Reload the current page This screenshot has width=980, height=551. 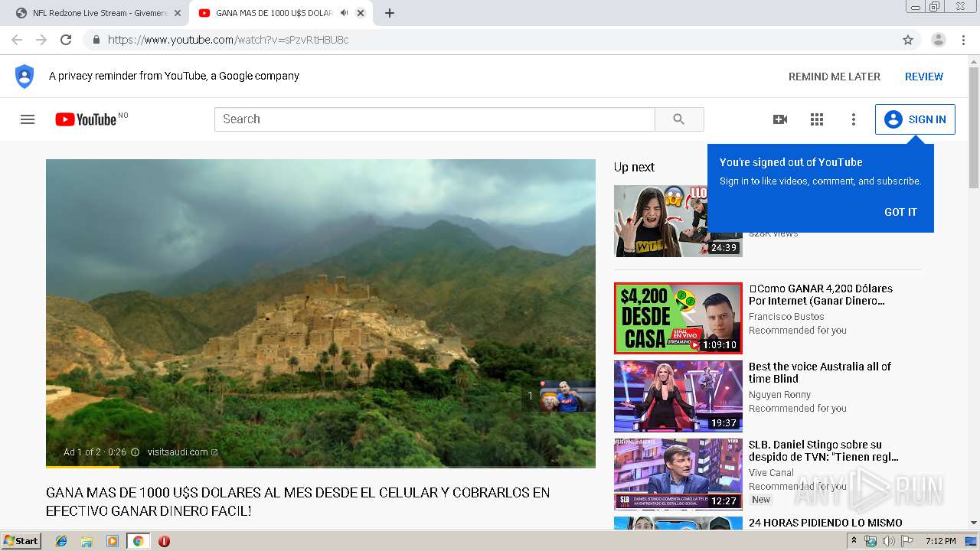(x=66, y=40)
